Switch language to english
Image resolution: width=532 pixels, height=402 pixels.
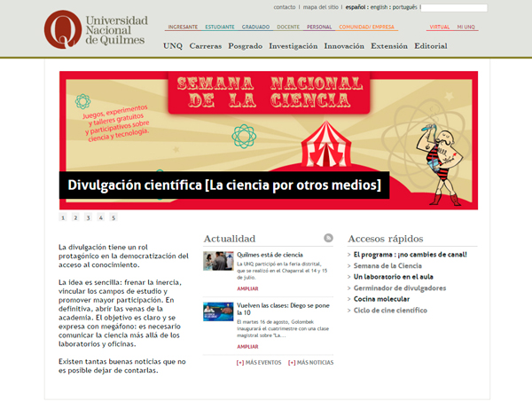pos(379,7)
